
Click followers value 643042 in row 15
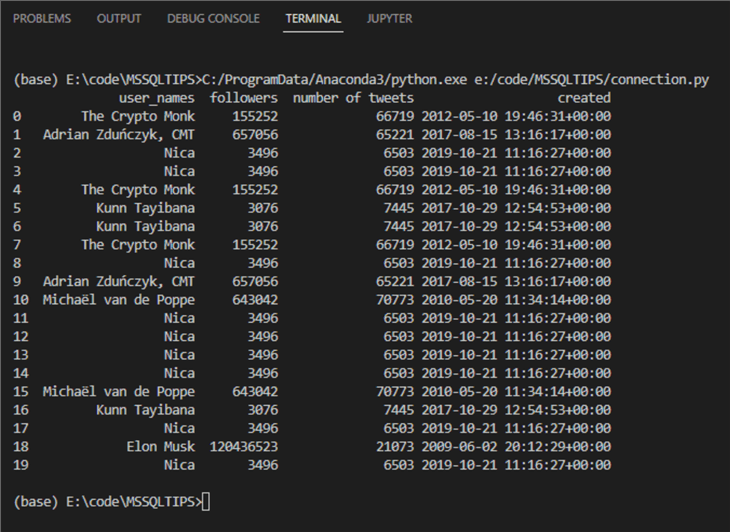coord(255,392)
